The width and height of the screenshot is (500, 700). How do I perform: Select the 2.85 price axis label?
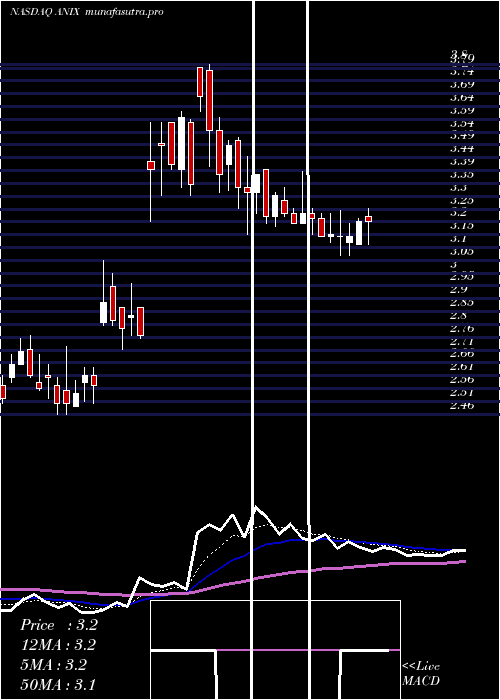click(x=462, y=302)
